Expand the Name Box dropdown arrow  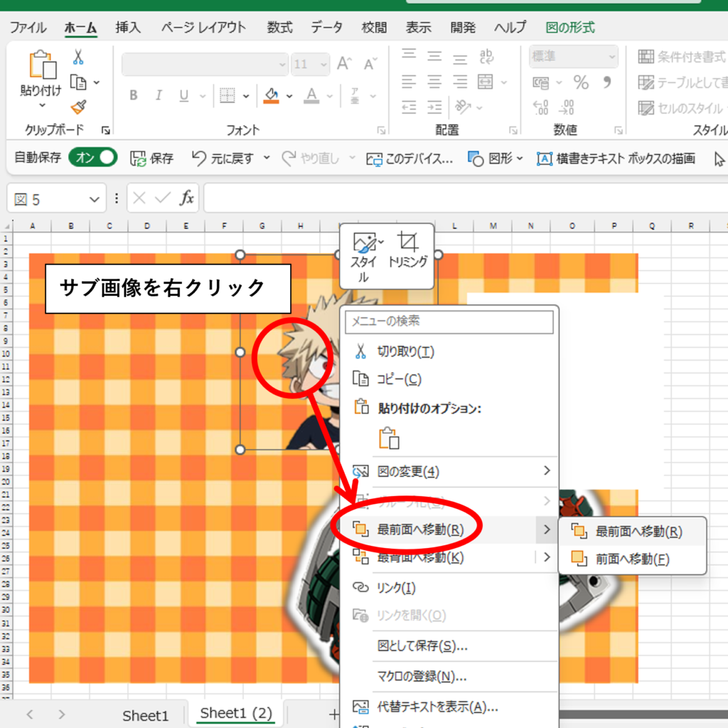(95, 200)
